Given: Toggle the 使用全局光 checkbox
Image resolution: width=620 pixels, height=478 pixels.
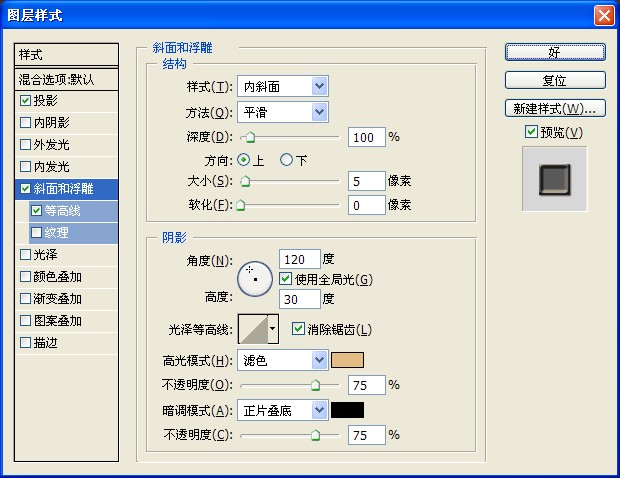Looking at the screenshot, I should click(286, 279).
